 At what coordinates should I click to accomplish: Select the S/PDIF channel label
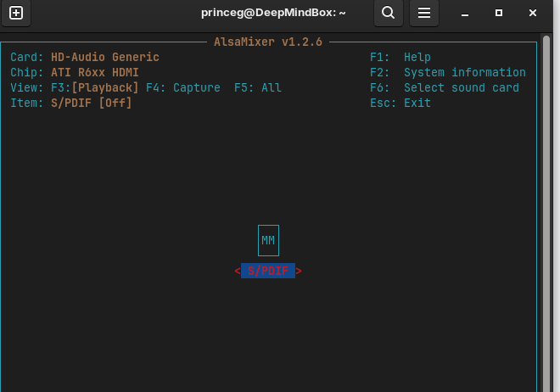tap(268, 271)
